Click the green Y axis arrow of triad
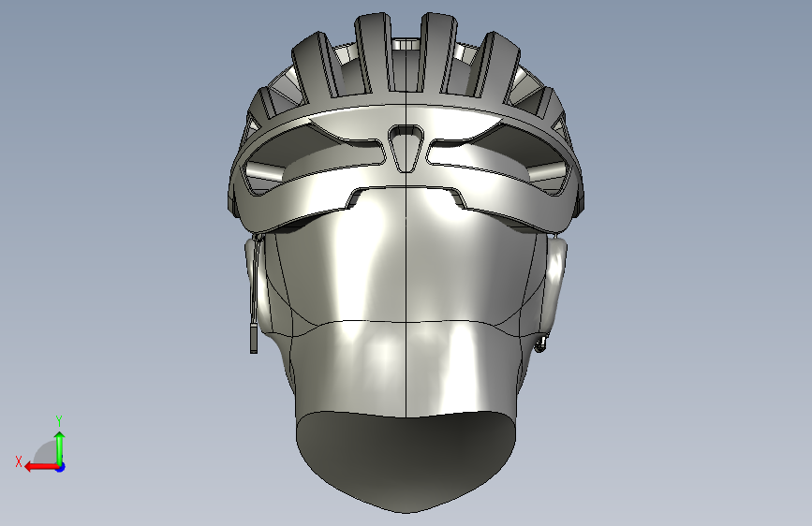This screenshot has height=526, width=812. [x=60, y=447]
